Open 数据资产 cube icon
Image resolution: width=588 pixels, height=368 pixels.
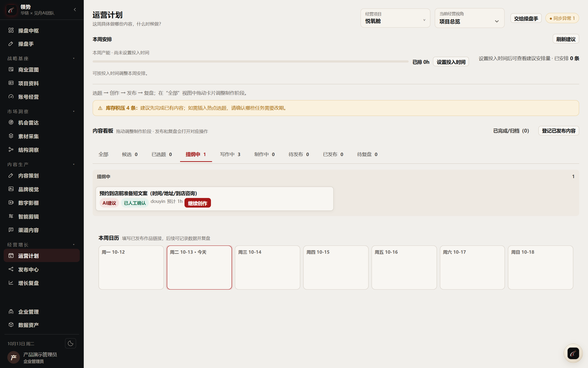click(11, 325)
